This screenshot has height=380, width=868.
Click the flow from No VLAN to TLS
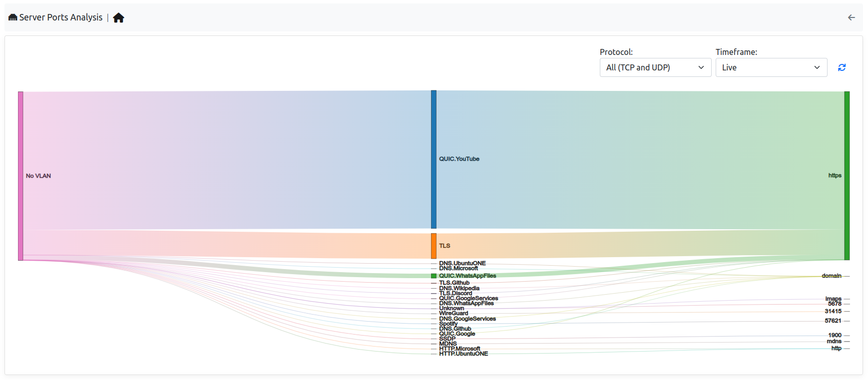[227, 244]
